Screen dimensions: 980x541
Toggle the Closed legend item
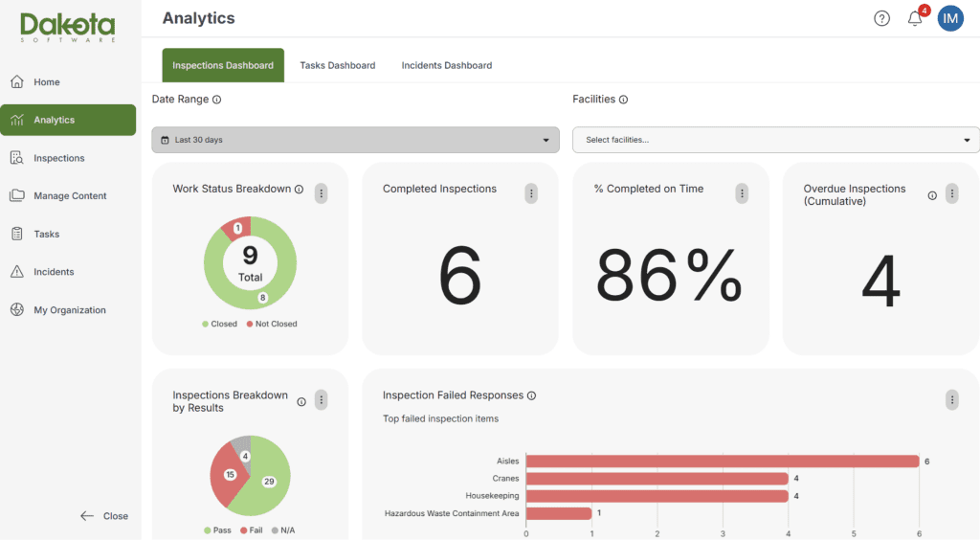coord(219,324)
